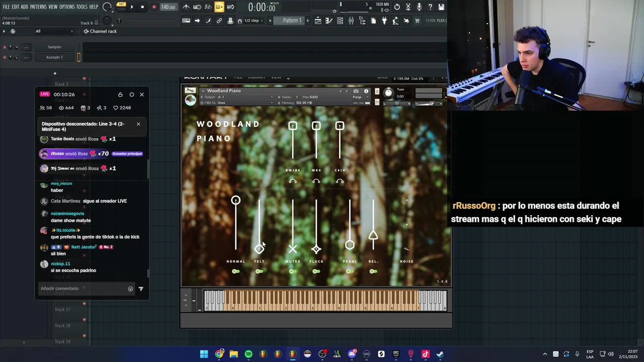
Task: Open the PATTERNS menu
Action: [x=38, y=7]
